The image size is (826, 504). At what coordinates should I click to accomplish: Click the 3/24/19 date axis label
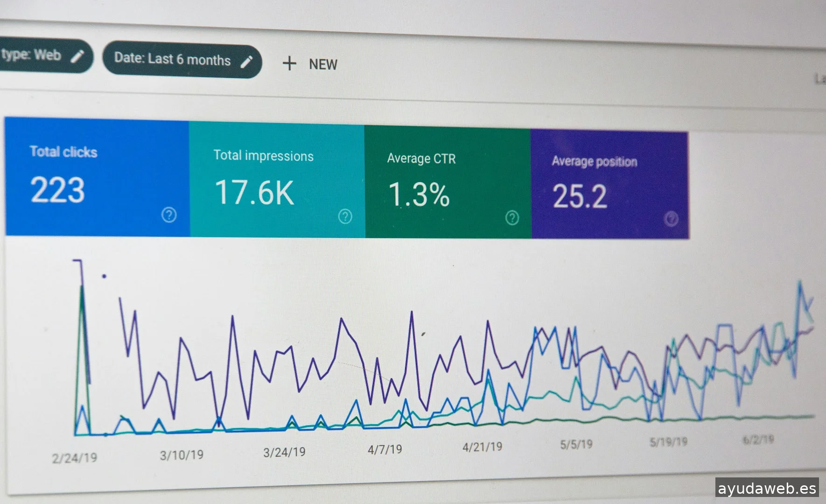(x=284, y=452)
